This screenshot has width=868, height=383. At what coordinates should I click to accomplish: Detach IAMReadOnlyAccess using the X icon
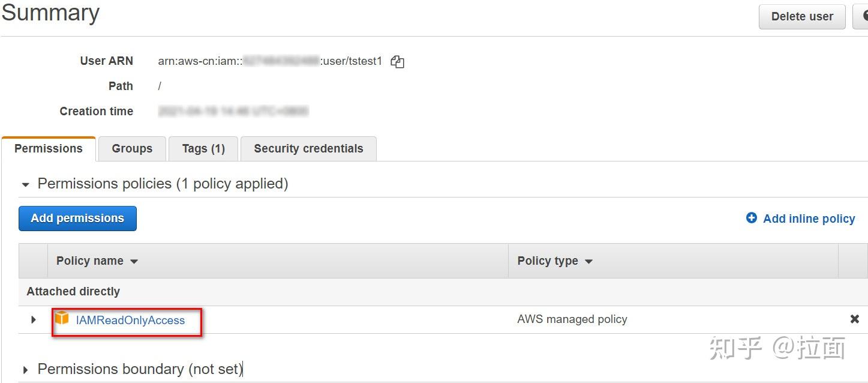click(855, 319)
